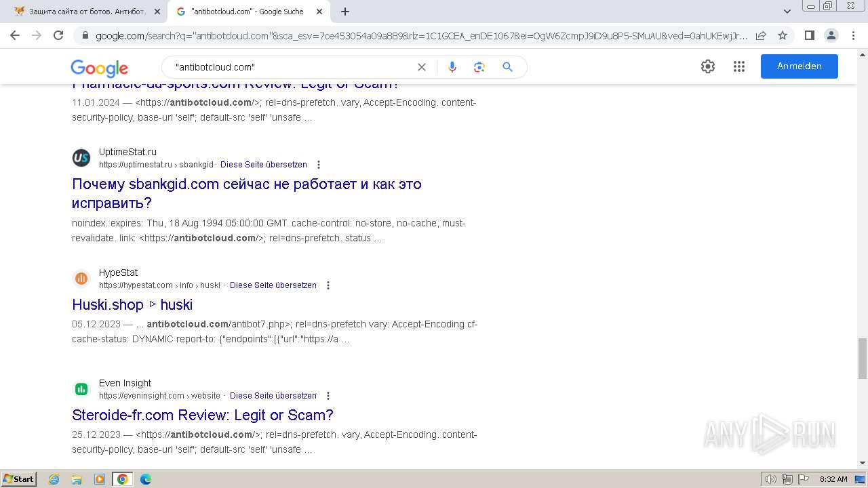Close the Защита сайта от ботов tab
The width and height of the screenshot is (868, 488).
pos(157,12)
